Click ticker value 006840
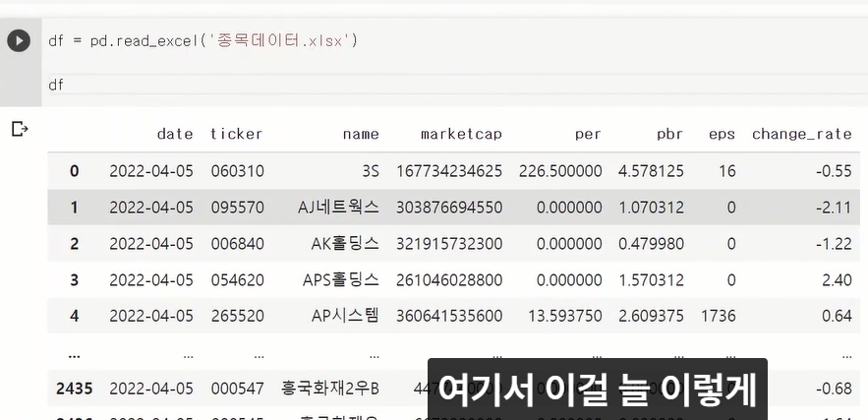The width and height of the screenshot is (868, 420). [x=237, y=244]
